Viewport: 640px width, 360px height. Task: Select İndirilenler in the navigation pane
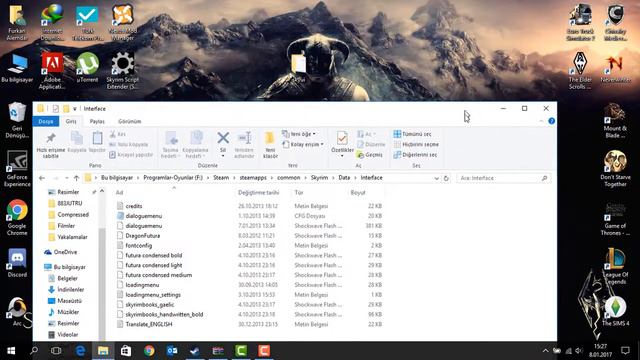[66, 289]
